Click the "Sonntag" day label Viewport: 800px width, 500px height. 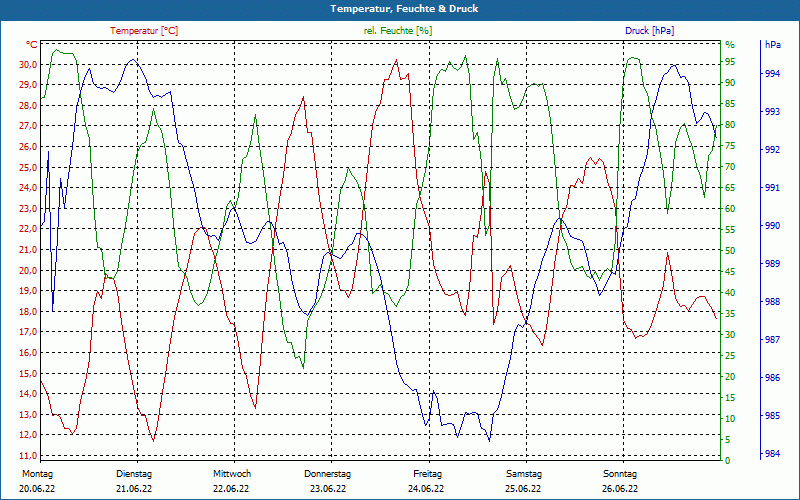[x=620, y=474]
